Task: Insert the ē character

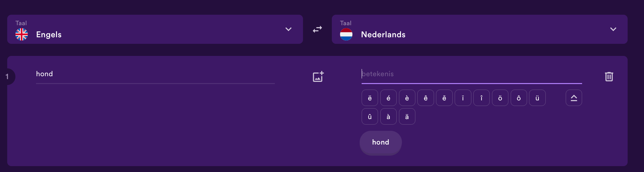Action: pos(444,98)
